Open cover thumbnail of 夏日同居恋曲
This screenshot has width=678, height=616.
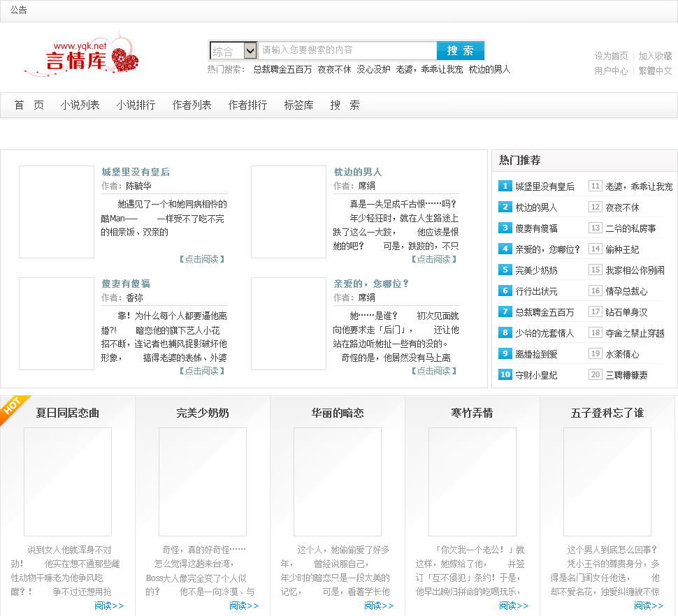[68, 481]
